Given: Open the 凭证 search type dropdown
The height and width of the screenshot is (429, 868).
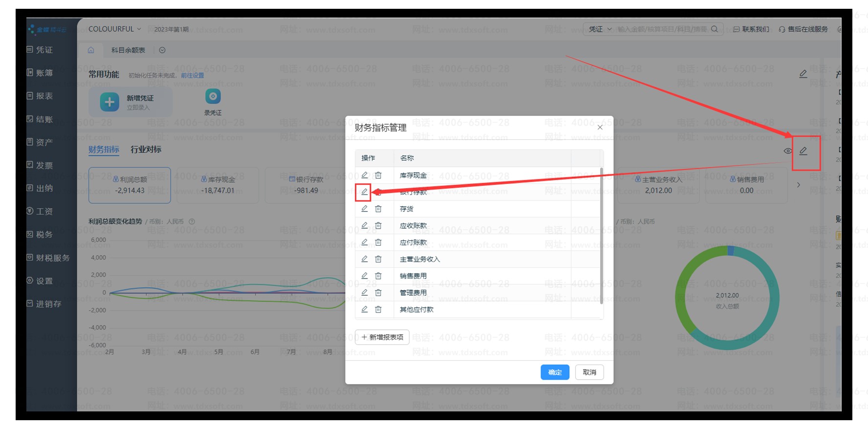Looking at the screenshot, I should [x=600, y=29].
